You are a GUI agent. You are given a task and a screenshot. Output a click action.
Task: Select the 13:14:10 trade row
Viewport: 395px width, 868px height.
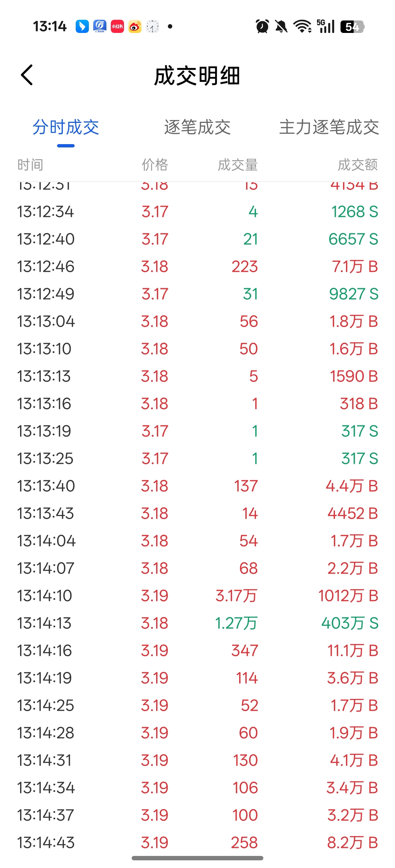tap(197, 595)
